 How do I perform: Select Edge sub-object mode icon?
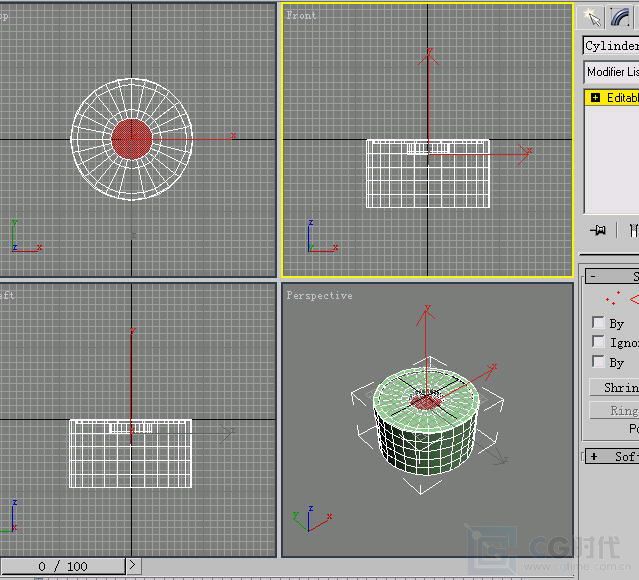point(633,299)
